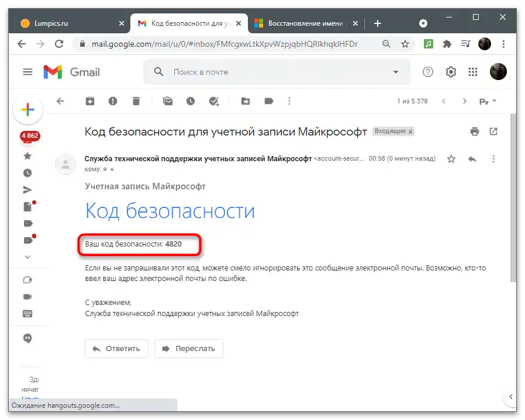Click the mail.google.com address bar
This screenshot has width=525, height=420.
(x=224, y=44)
